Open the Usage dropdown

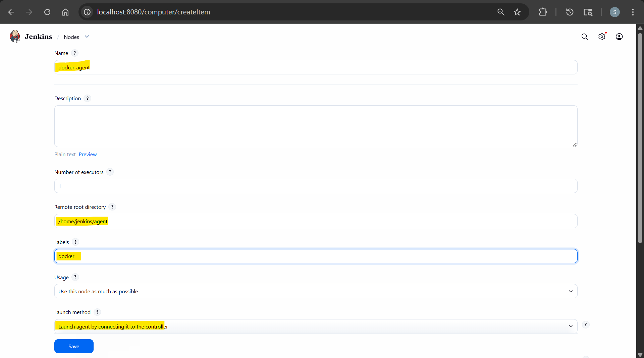tap(316, 291)
